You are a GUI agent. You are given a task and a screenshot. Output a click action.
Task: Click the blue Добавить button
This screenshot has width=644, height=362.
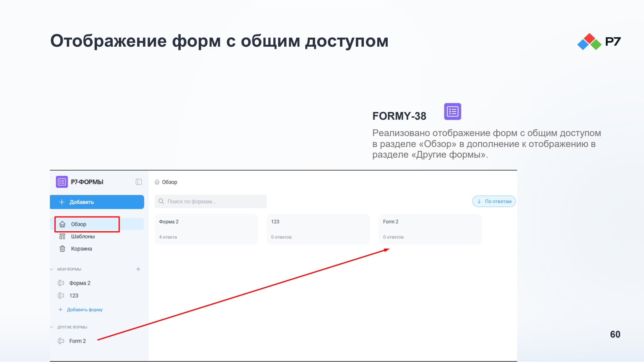[x=97, y=202]
